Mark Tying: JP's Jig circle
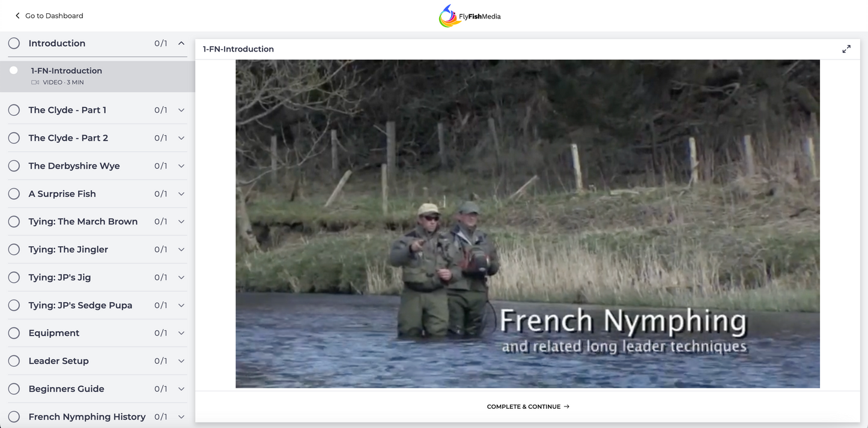The width and height of the screenshot is (868, 428). click(x=14, y=277)
